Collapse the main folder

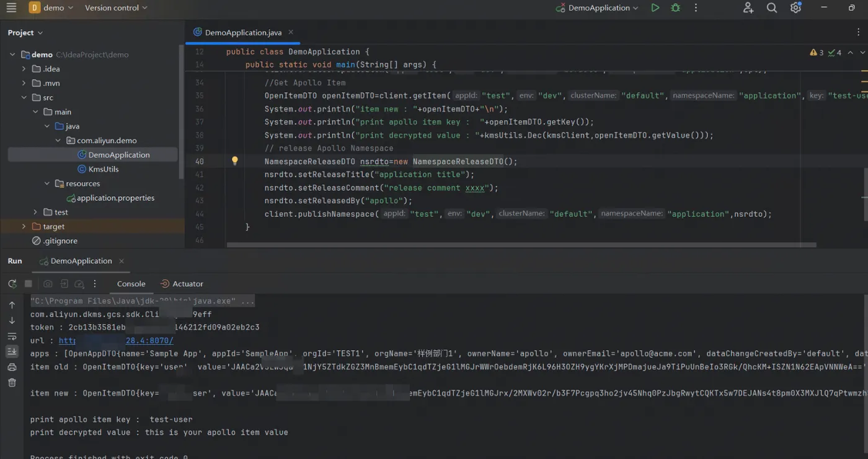click(35, 112)
